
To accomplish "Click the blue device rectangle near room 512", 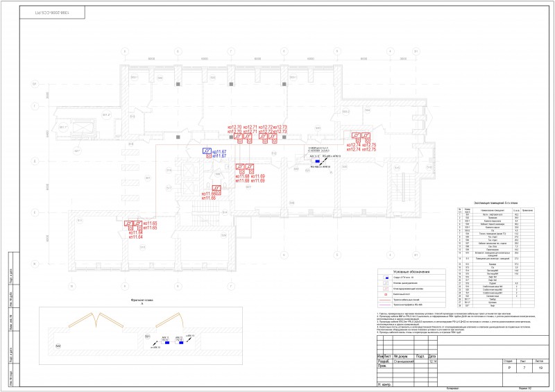I will [x=318, y=161].
